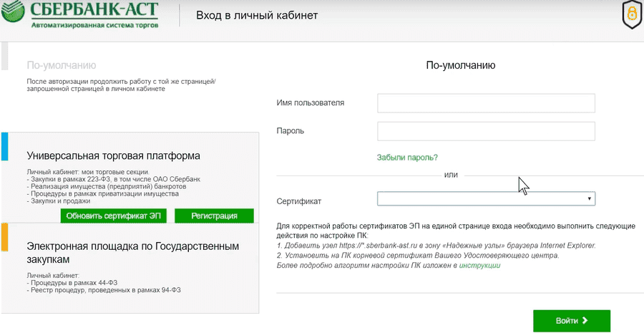Click the По-умолчанию heading above login form
The width and height of the screenshot is (644, 333).
click(x=460, y=65)
